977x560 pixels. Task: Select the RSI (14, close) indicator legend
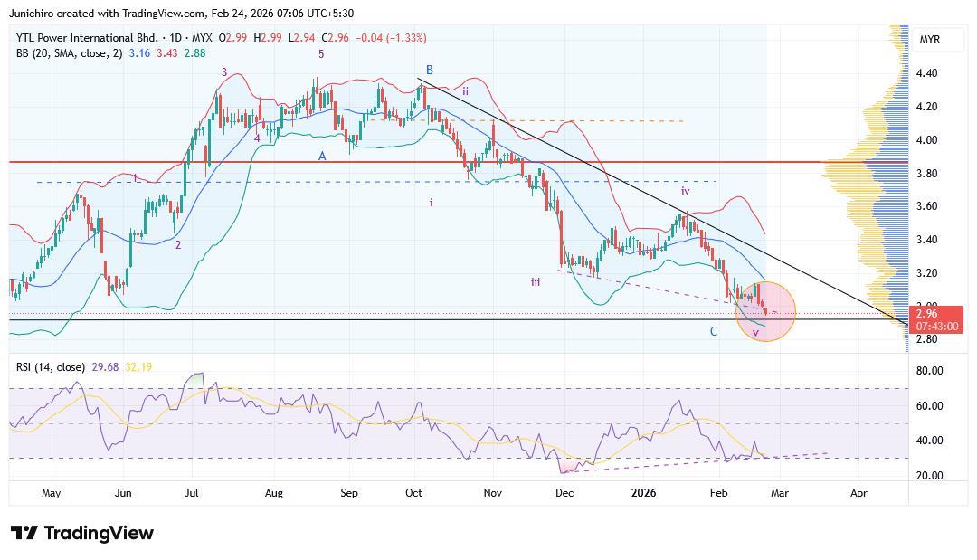(x=51, y=367)
